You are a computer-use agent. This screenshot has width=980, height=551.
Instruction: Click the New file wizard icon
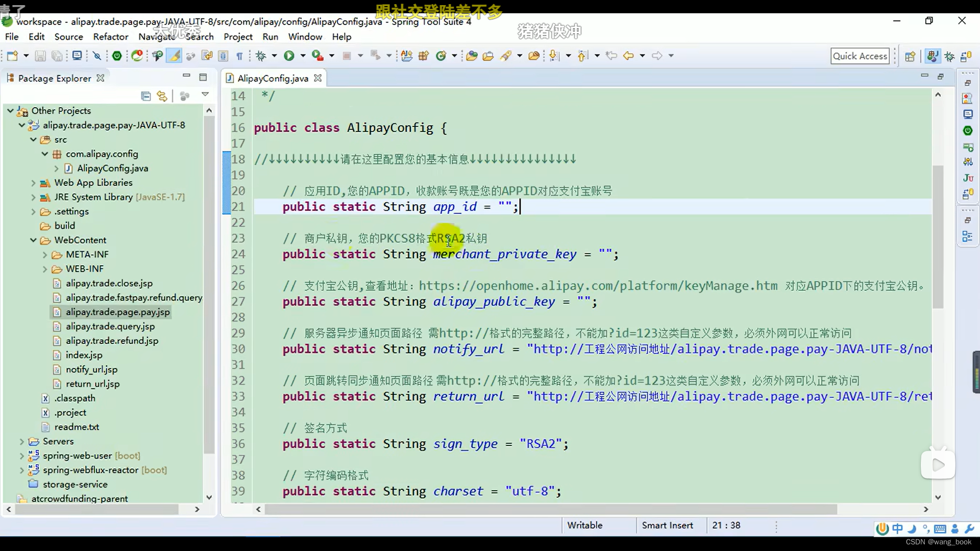[x=12, y=56]
